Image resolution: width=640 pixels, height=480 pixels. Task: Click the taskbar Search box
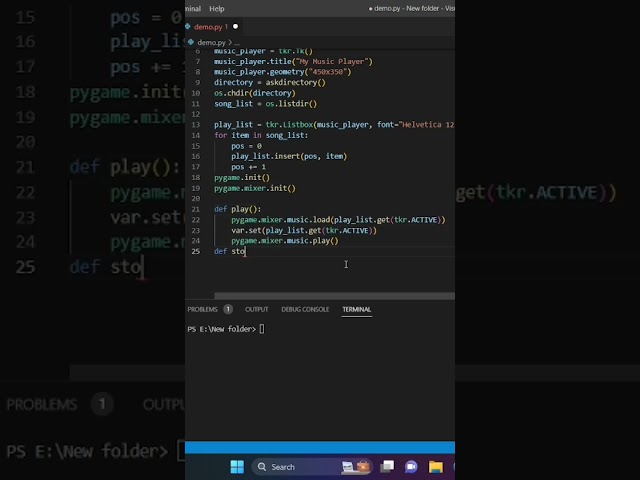312,467
